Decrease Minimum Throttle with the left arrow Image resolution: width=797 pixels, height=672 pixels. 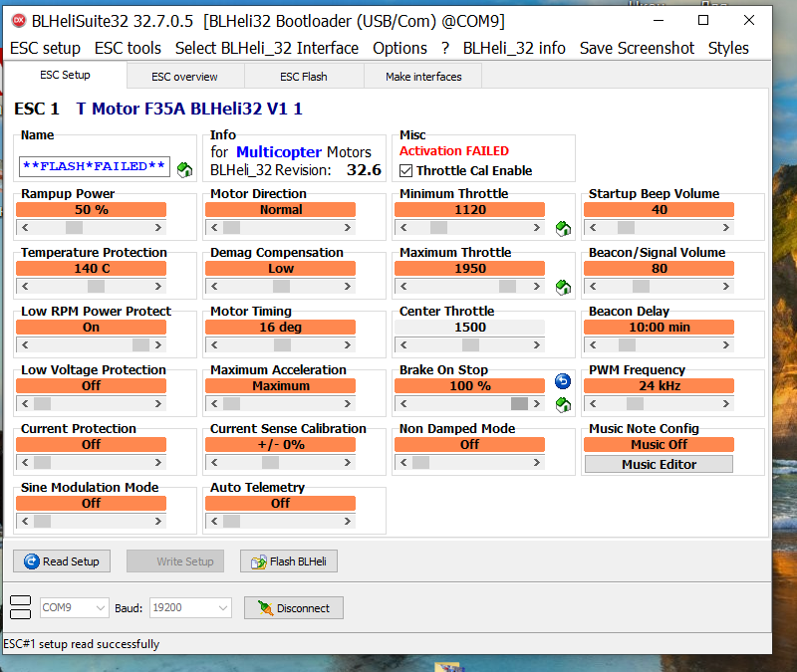tap(403, 228)
